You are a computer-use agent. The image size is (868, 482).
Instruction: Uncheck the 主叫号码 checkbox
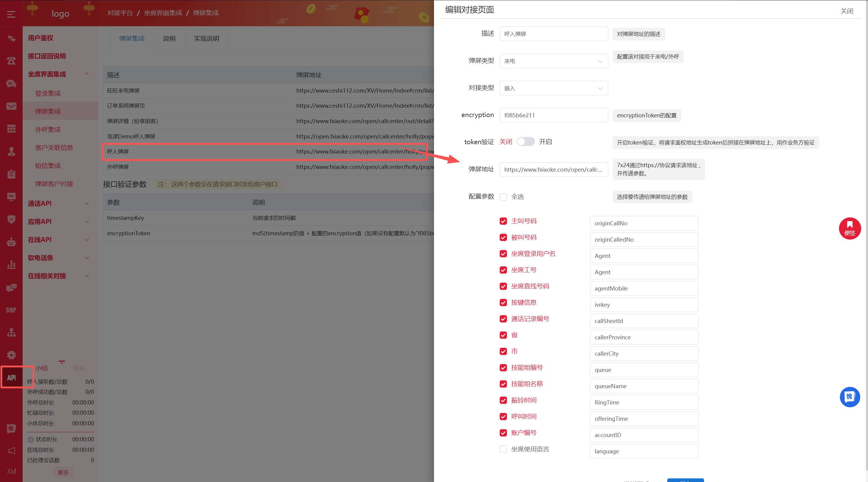503,221
